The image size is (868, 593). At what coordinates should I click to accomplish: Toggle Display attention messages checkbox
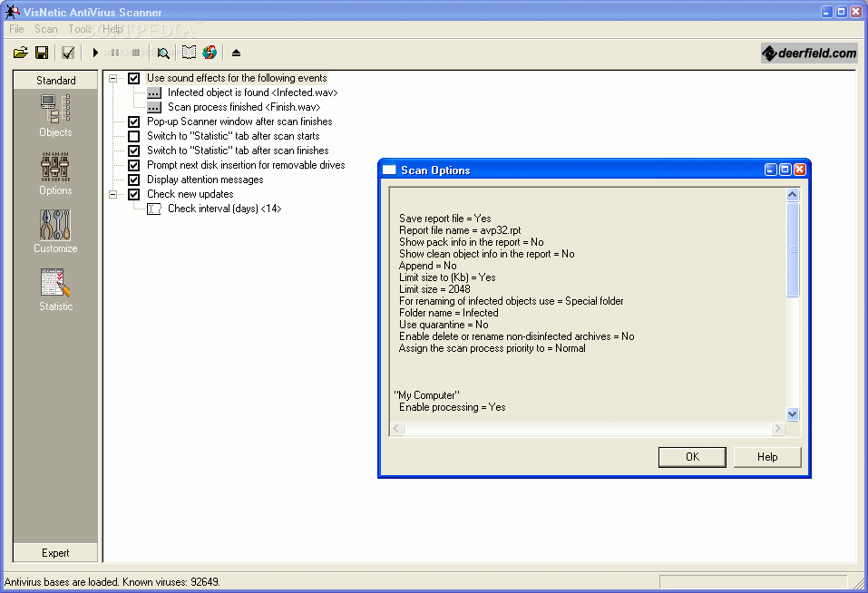pos(134,180)
